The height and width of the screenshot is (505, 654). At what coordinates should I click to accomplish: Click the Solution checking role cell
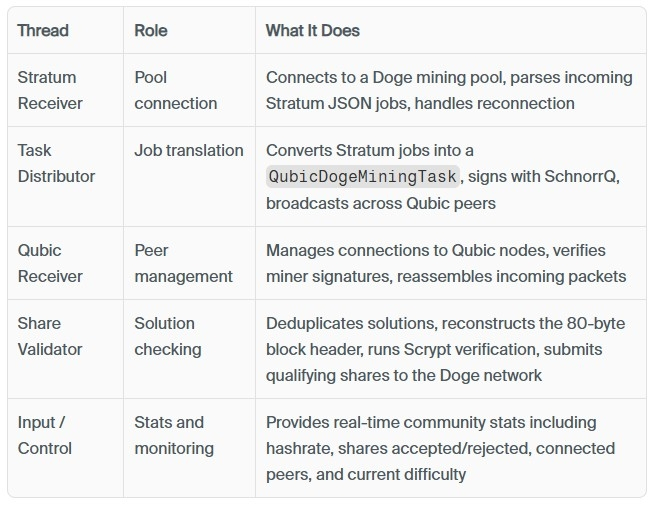(167, 336)
